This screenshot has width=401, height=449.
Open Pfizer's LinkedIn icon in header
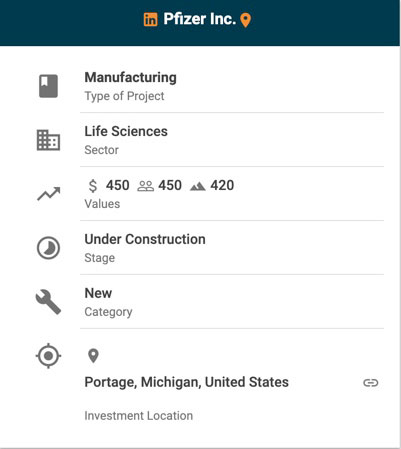point(150,20)
